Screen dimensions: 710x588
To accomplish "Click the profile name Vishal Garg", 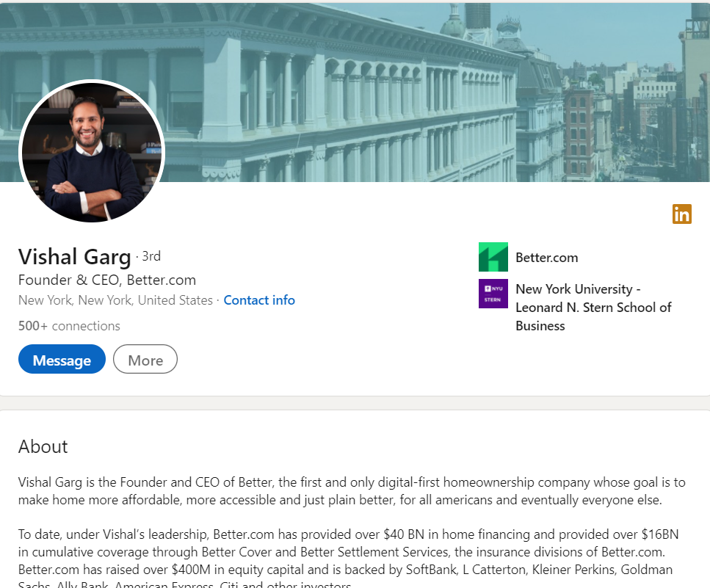I will [x=75, y=257].
